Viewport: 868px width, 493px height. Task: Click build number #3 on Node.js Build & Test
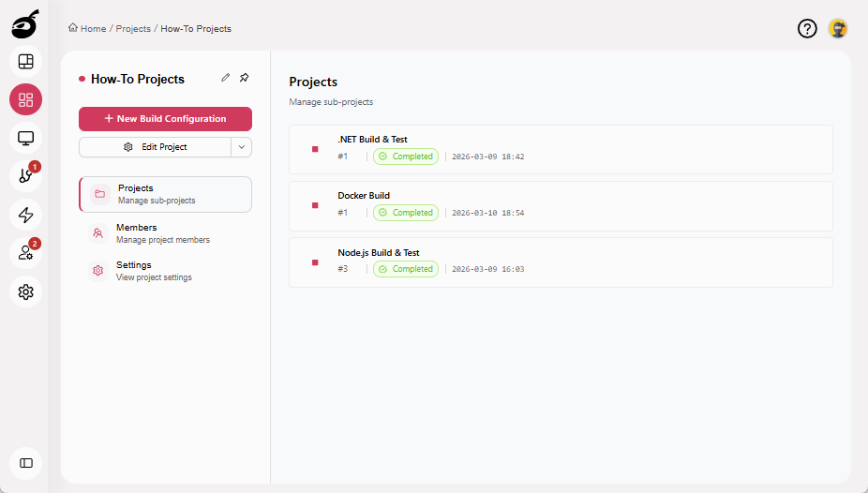pyautogui.click(x=343, y=269)
